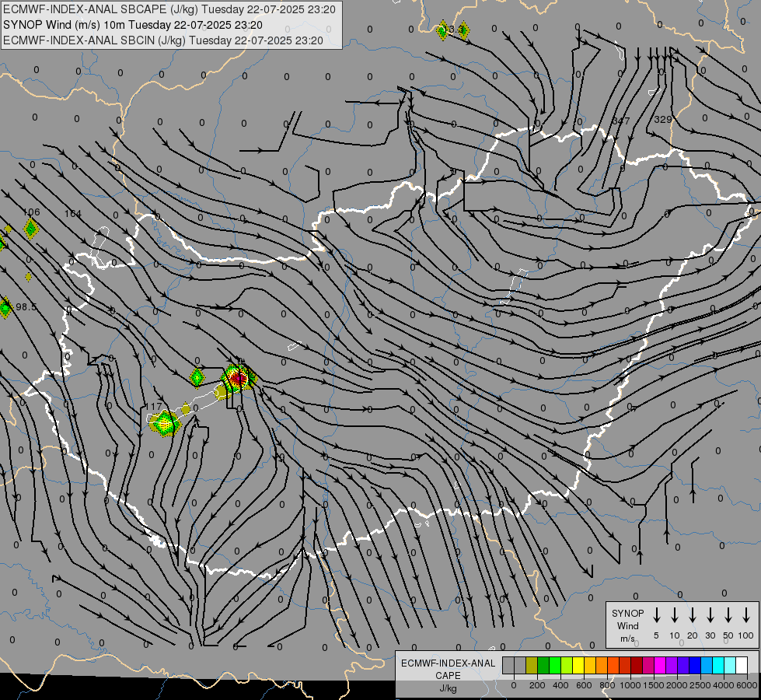761x700 pixels.
Task: Pick the white swatch in CAPE legend
Action: point(741,666)
